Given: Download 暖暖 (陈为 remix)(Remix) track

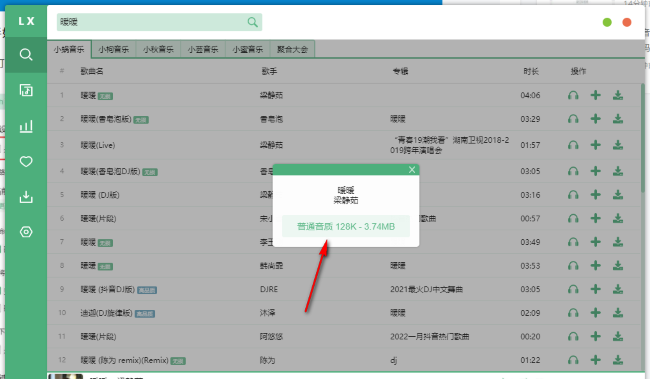Looking at the screenshot, I should [618, 360].
